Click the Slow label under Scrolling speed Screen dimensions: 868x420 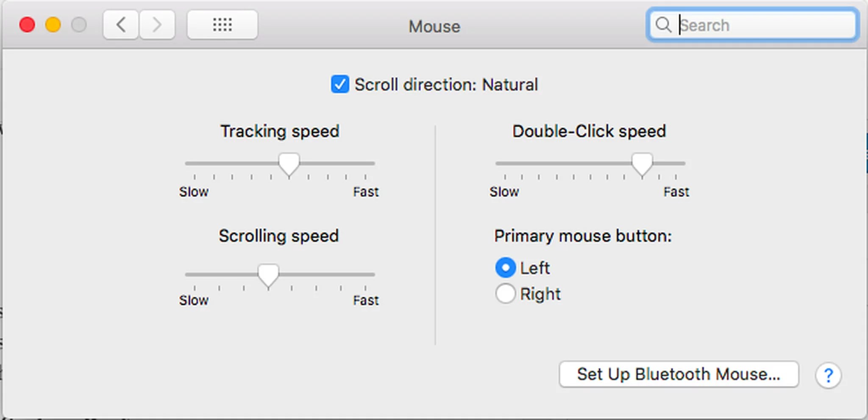point(193,300)
